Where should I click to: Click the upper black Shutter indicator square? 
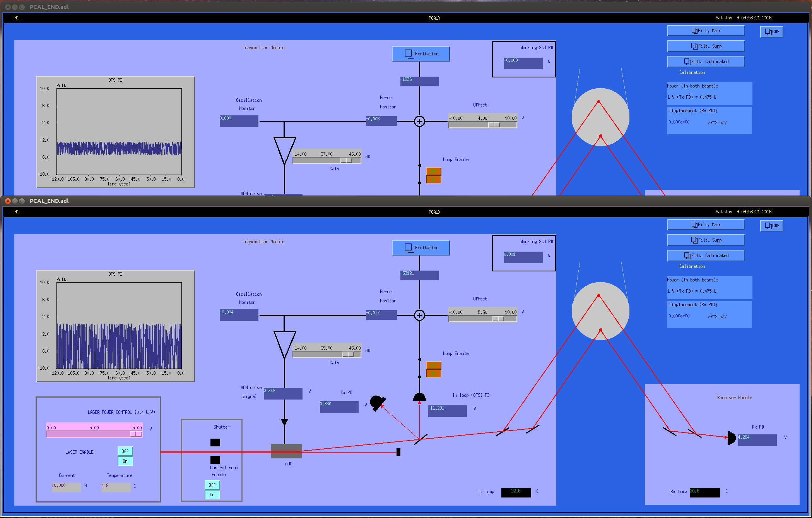[215, 443]
